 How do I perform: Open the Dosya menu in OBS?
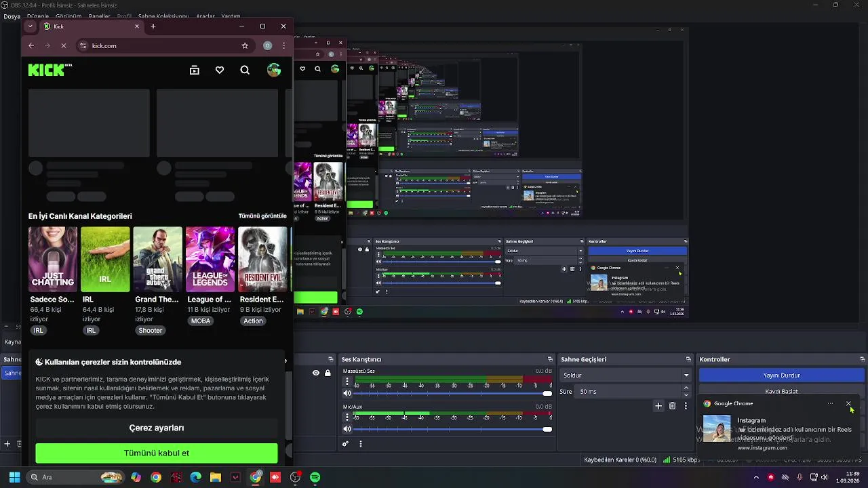(x=12, y=16)
